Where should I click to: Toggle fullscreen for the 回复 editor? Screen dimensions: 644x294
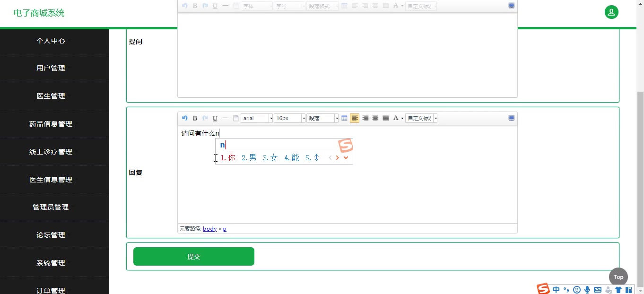(x=512, y=118)
